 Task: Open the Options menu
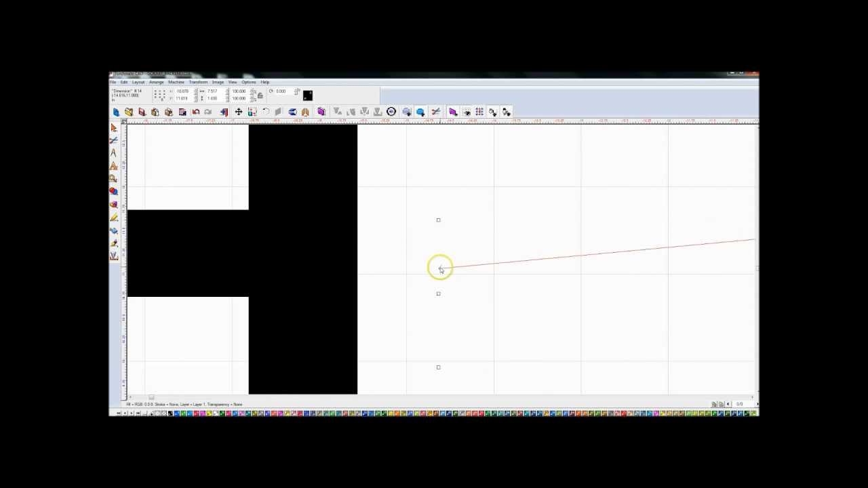pos(248,82)
